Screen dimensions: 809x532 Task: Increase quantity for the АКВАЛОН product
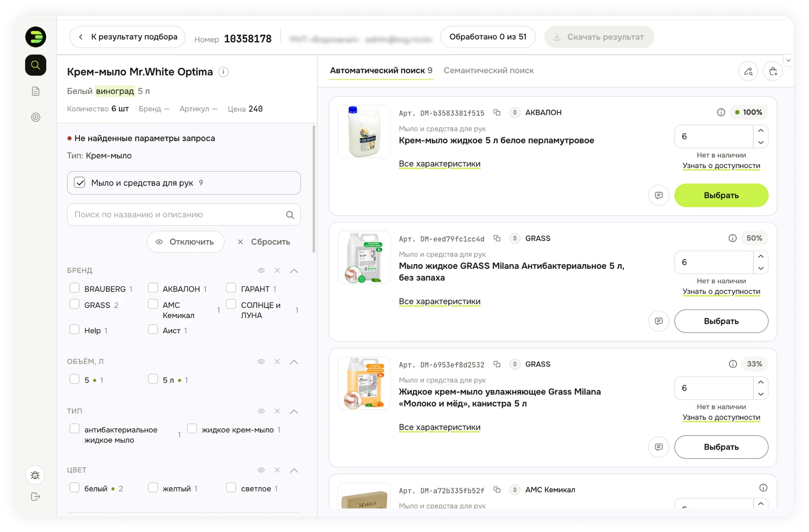pyautogui.click(x=761, y=131)
